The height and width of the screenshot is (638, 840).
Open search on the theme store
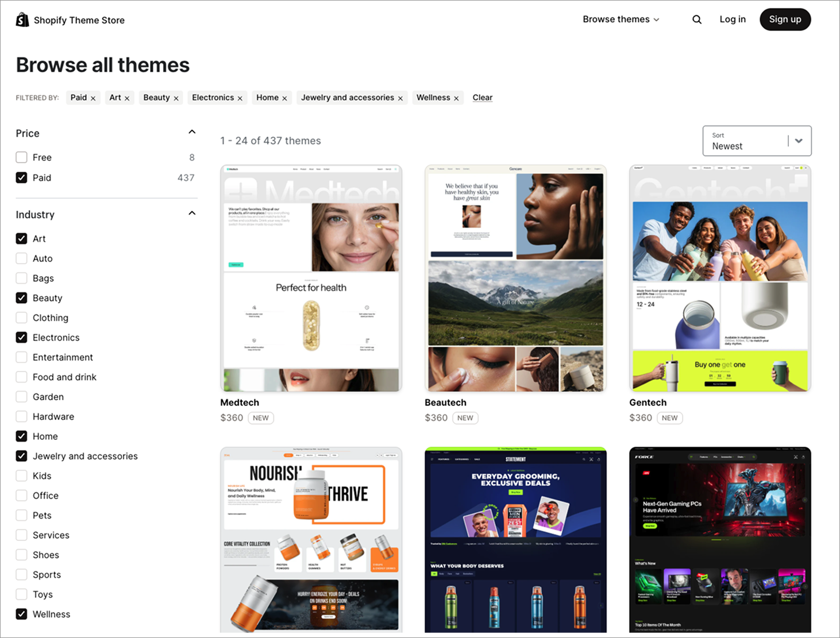click(697, 19)
